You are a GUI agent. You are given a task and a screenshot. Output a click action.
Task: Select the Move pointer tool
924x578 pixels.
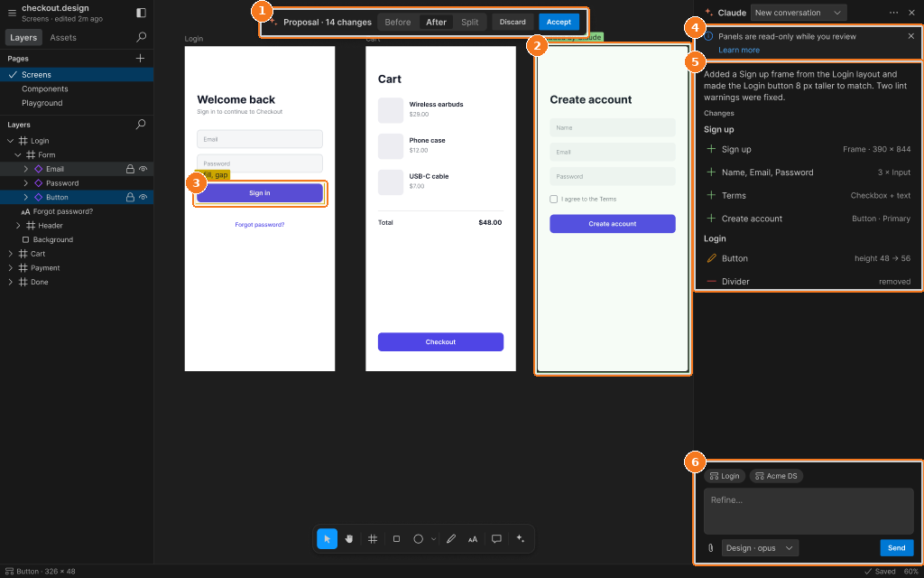327,538
